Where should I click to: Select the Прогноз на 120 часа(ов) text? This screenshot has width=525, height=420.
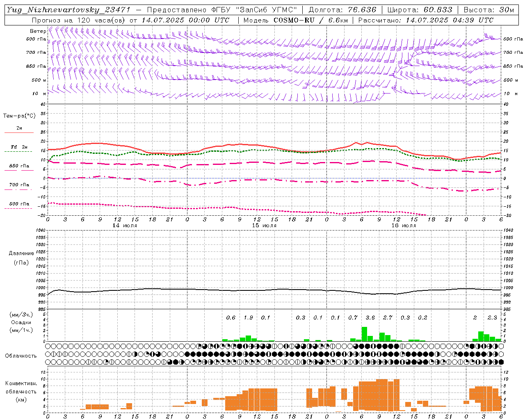tap(79, 20)
